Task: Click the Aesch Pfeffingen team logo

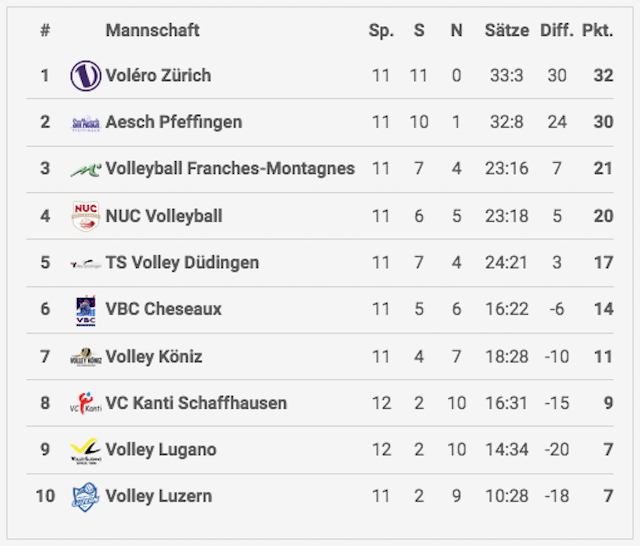Action: pos(86,123)
